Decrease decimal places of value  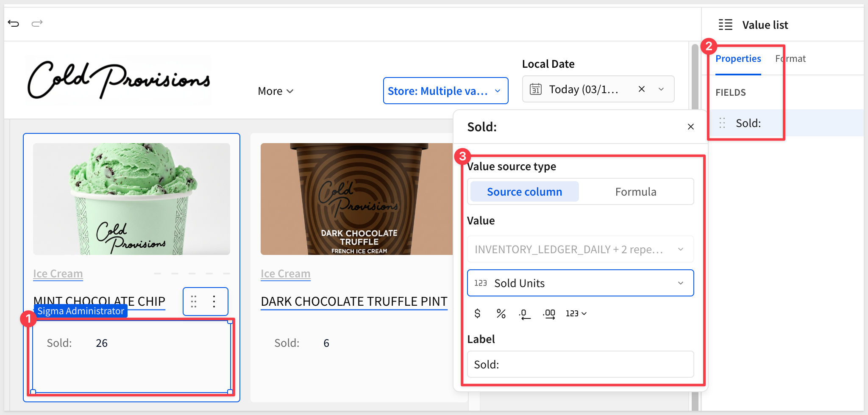525,314
